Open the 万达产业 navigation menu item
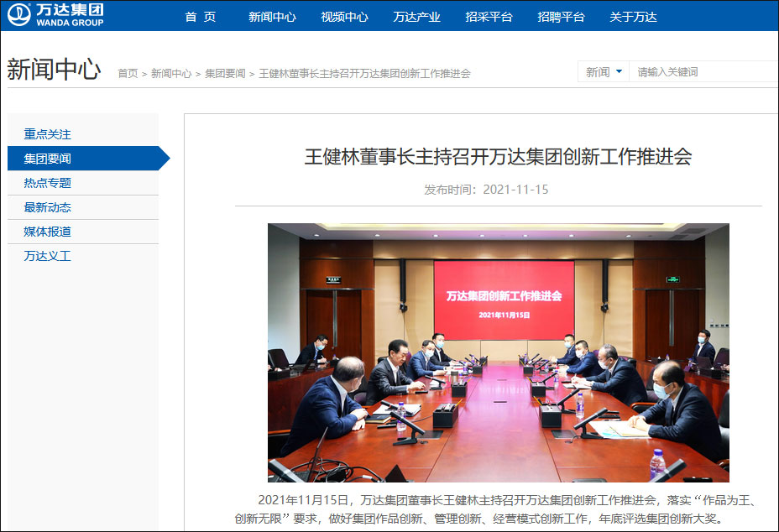The height and width of the screenshot is (532, 779). coord(416,17)
